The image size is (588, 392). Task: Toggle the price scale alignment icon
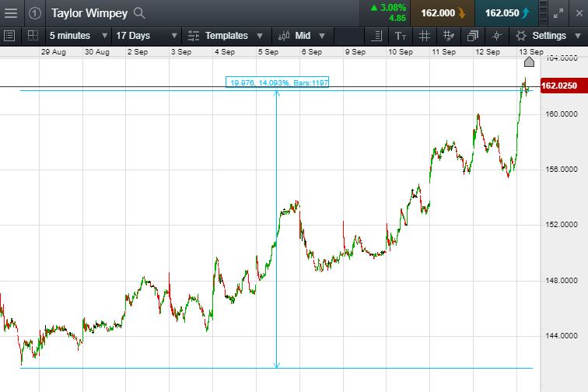pos(376,36)
